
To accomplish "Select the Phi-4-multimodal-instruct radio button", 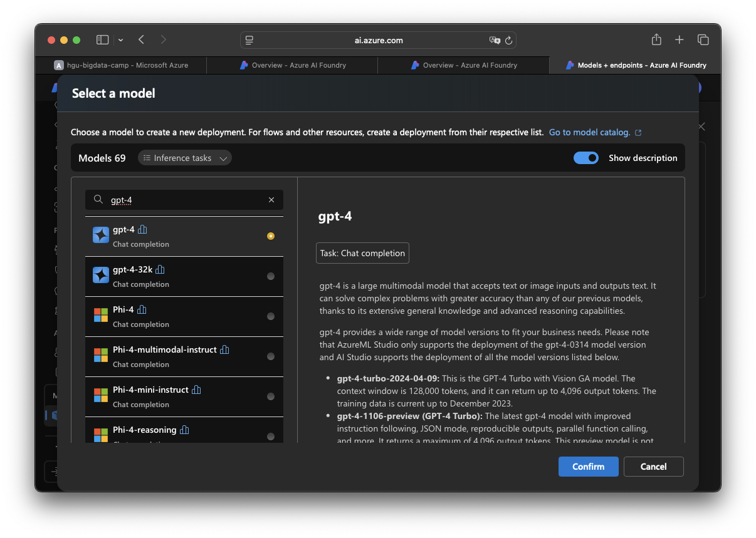I will (271, 356).
